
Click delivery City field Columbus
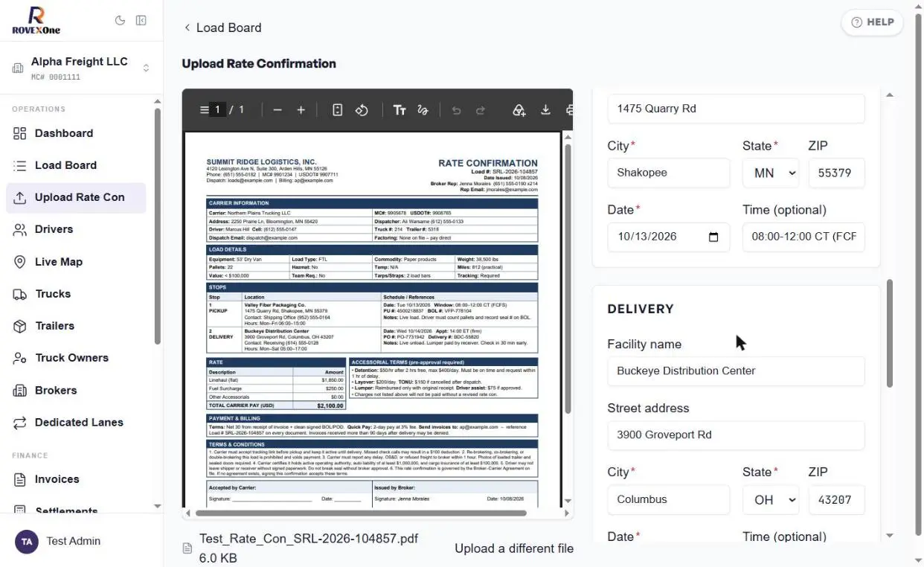point(669,499)
